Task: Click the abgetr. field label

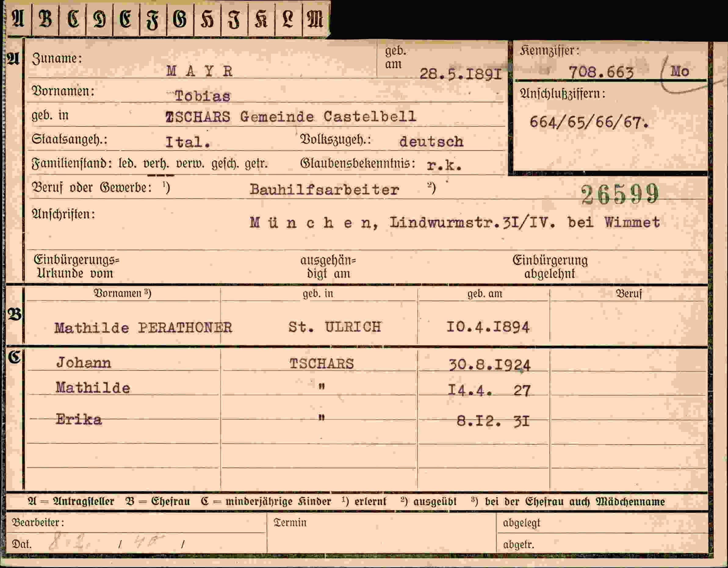Action: coord(518,544)
